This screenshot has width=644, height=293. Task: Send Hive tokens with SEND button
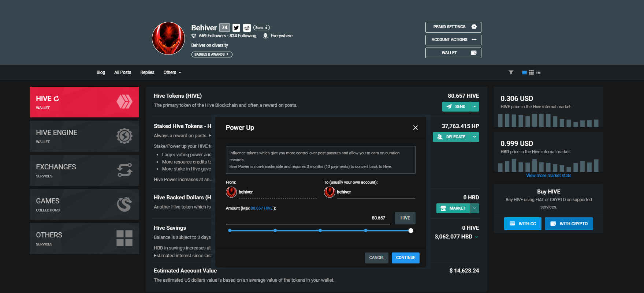click(x=456, y=106)
